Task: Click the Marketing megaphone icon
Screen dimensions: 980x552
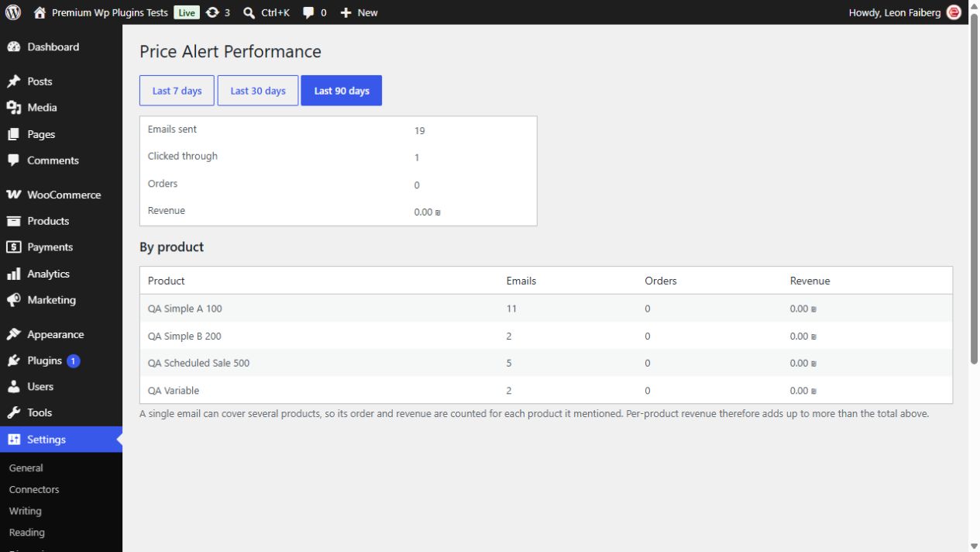Action: click(13, 300)
